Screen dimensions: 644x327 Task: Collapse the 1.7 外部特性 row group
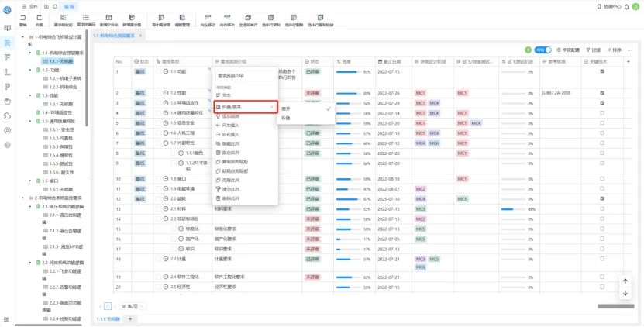coord(166,143)
